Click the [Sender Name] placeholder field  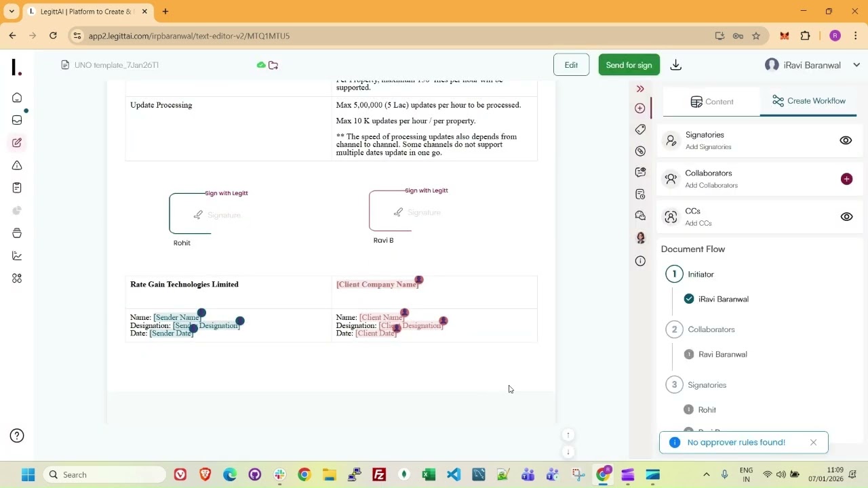pos(177,317)
